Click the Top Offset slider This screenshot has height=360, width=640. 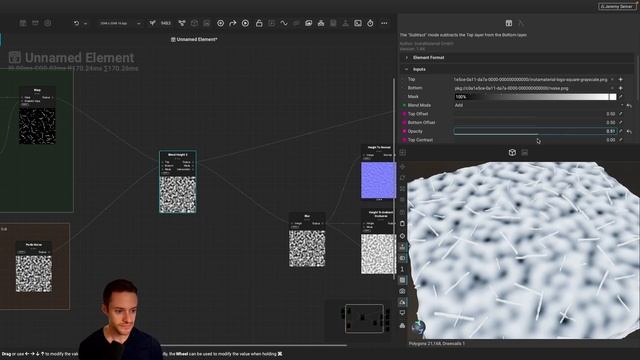click(535, 114)
